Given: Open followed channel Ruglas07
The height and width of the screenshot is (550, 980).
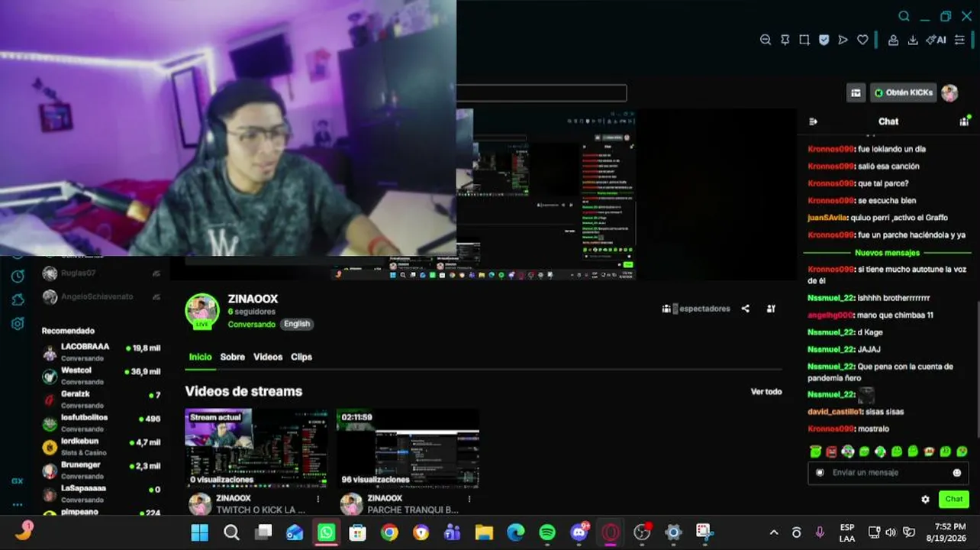Looking at the screenshot, I should point(101,273).
